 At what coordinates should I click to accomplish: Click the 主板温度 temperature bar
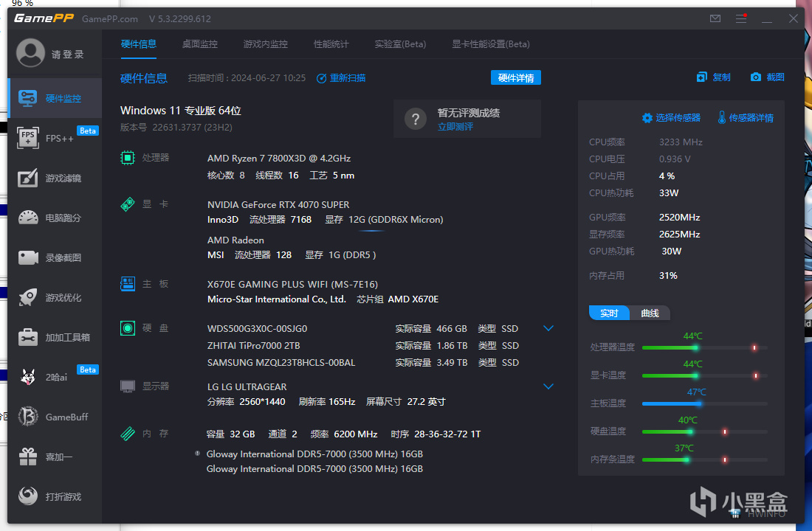pos(705,403)
